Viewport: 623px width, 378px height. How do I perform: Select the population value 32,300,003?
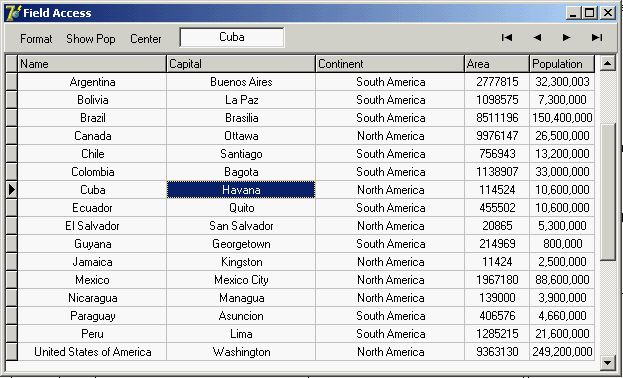click(562, 82)
